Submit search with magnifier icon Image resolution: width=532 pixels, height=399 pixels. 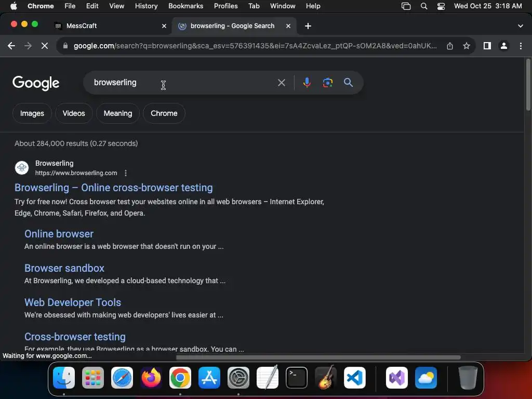348,83
